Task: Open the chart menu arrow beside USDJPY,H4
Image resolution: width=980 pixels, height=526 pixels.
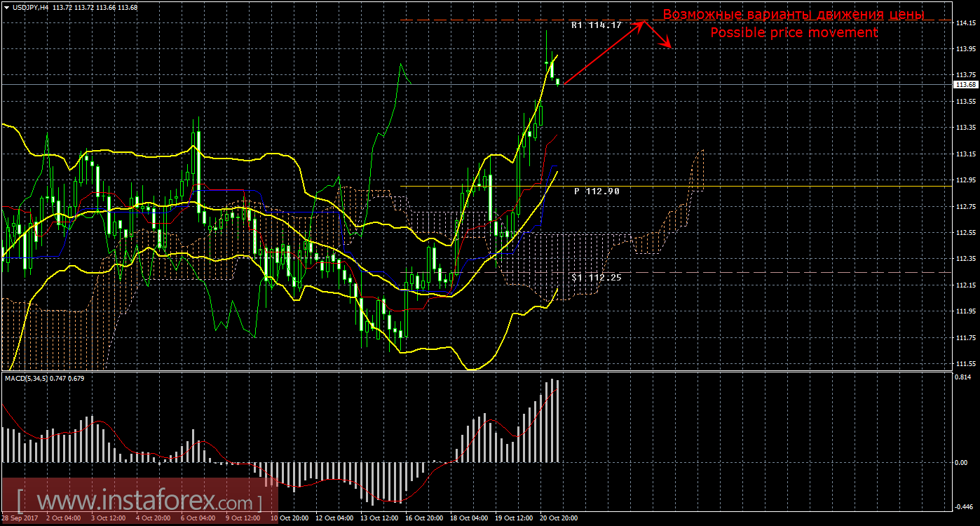Action: coord(6,6)
